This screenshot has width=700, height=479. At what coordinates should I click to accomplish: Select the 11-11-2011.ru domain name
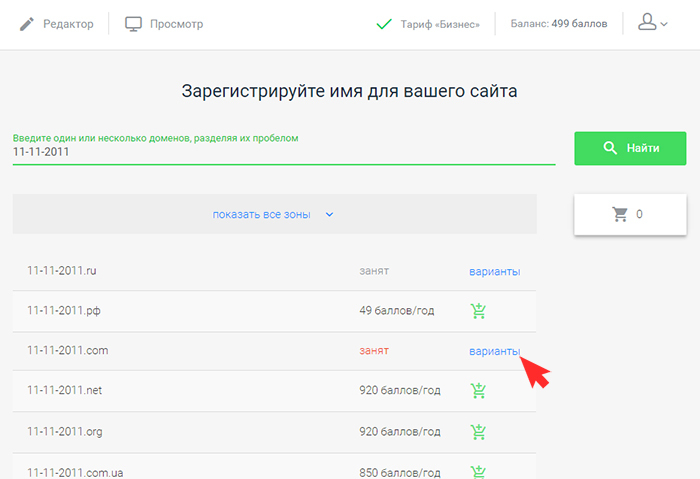pyautogui.click(x=62, y=271)
